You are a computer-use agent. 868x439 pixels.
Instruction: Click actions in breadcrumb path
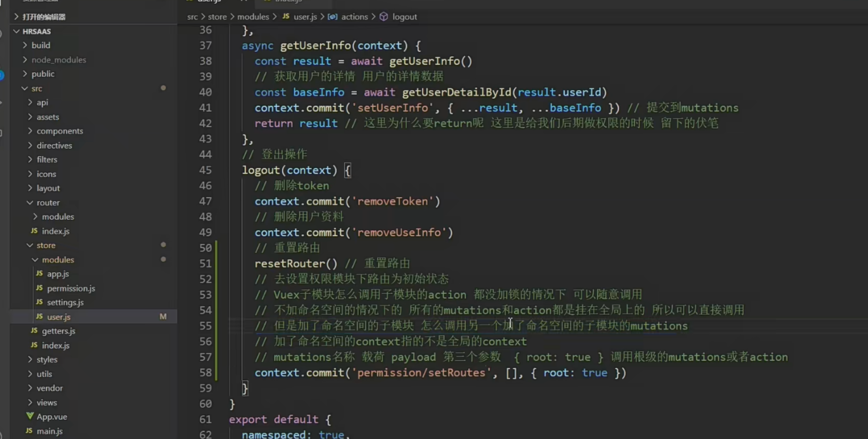tap(355, 17)
